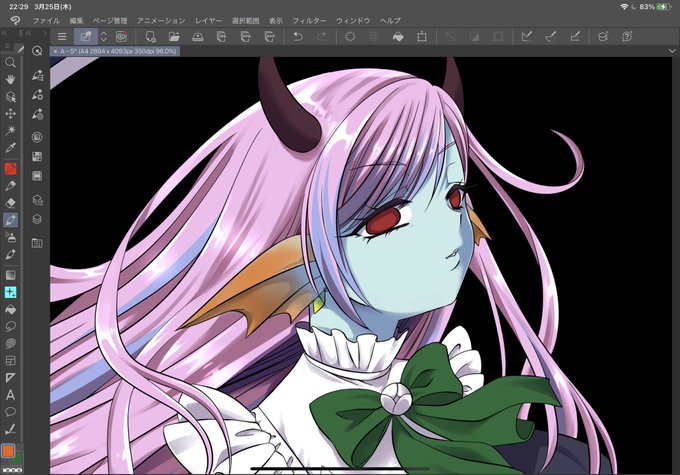Image resolution: width=680 pixels, height=475 pixels.
Task: Open the Sub Tool palette icon
Action: pos(37,75)
